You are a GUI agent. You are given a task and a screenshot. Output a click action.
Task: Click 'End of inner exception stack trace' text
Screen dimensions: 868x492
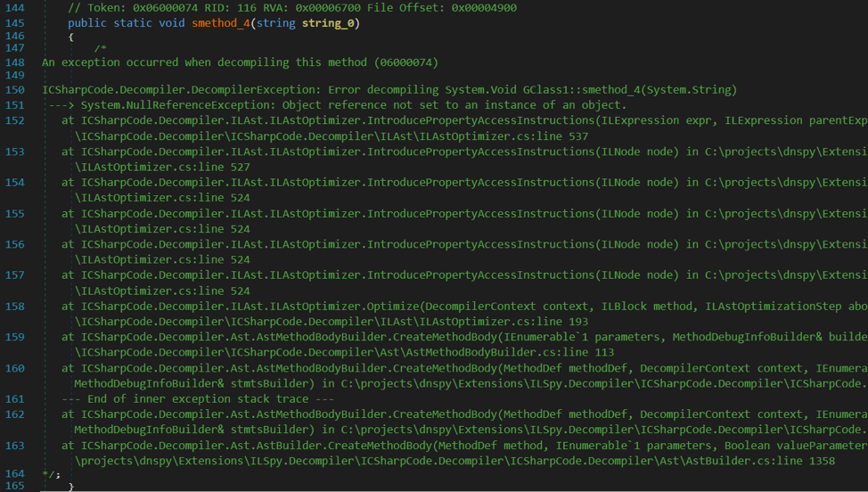coord(198,399)
